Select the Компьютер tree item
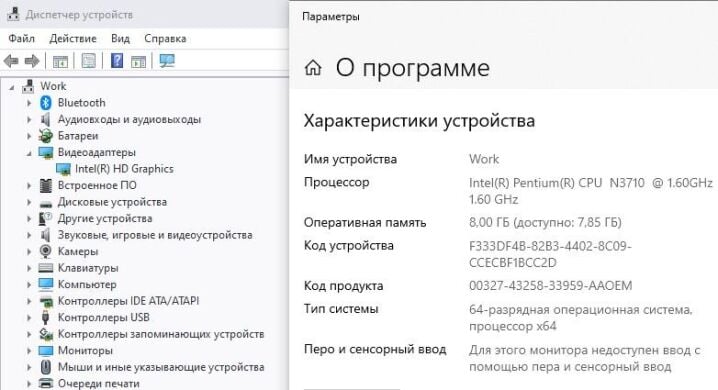 click(87, 284)
